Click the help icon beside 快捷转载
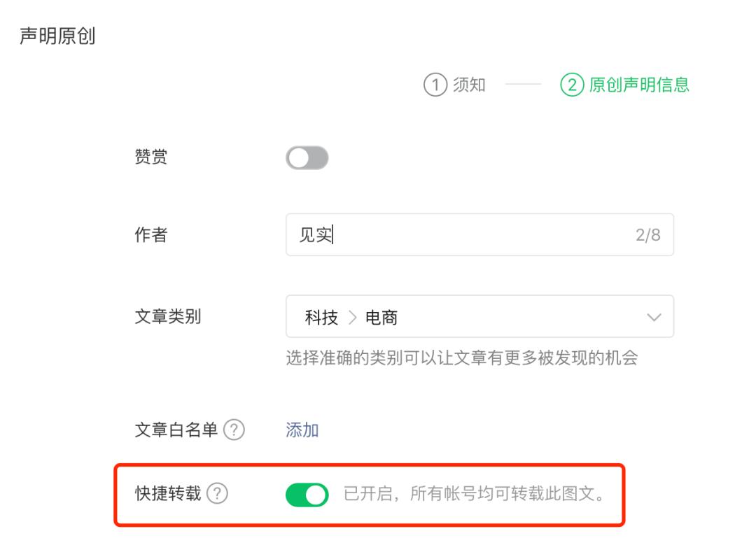This screenshot has width=756, height=552. pos(217,493)
